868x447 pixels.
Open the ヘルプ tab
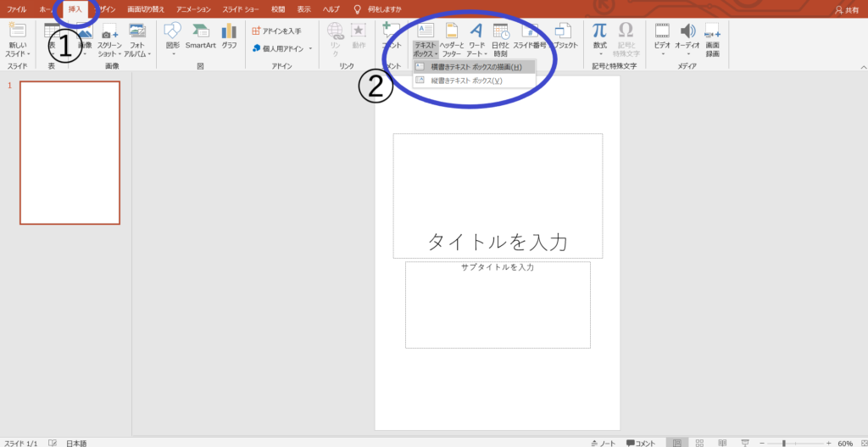coord(331,9)
